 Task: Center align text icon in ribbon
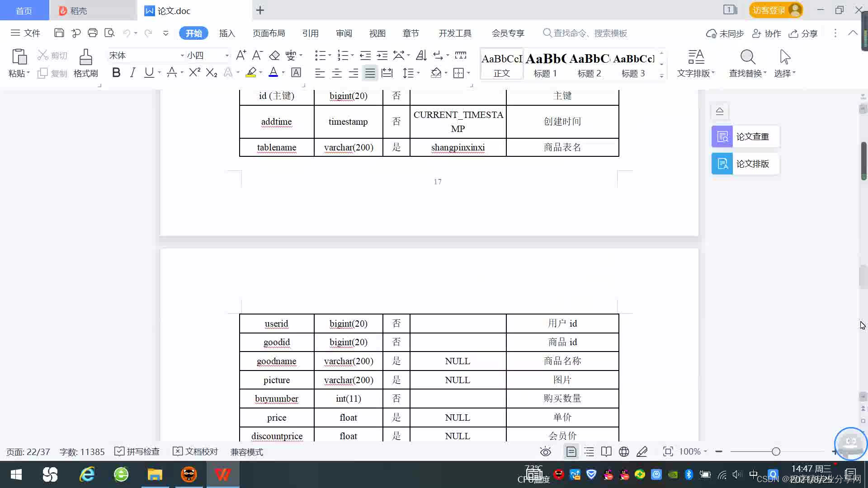(336, 73)
